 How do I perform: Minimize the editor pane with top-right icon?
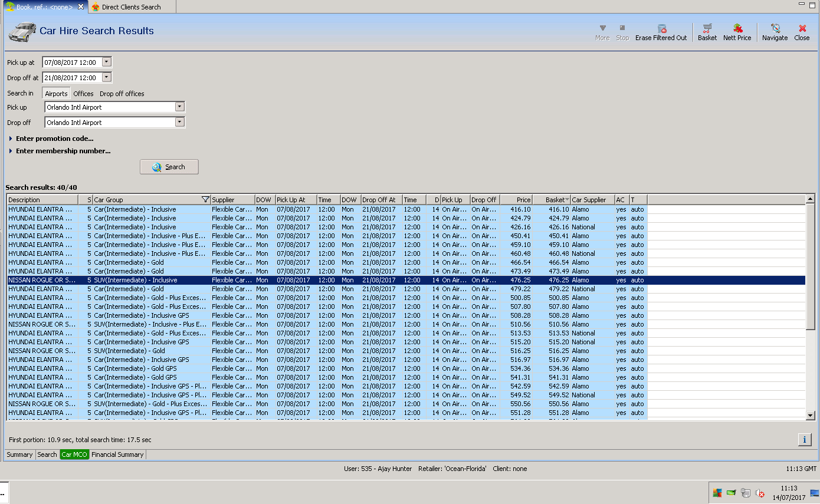tap(802, 4)
